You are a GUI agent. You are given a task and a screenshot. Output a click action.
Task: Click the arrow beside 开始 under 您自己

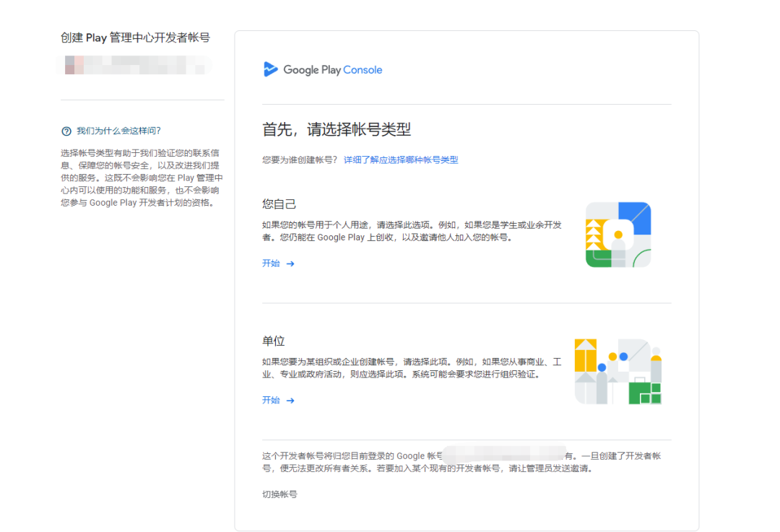[290, 264]
